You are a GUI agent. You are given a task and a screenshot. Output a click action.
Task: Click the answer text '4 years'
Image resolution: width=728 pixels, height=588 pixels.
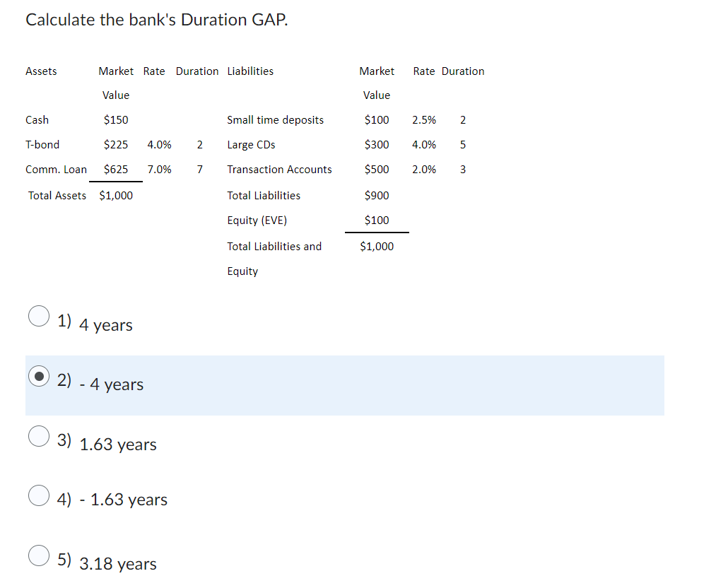pyautogui.click(x=106, y=325)
